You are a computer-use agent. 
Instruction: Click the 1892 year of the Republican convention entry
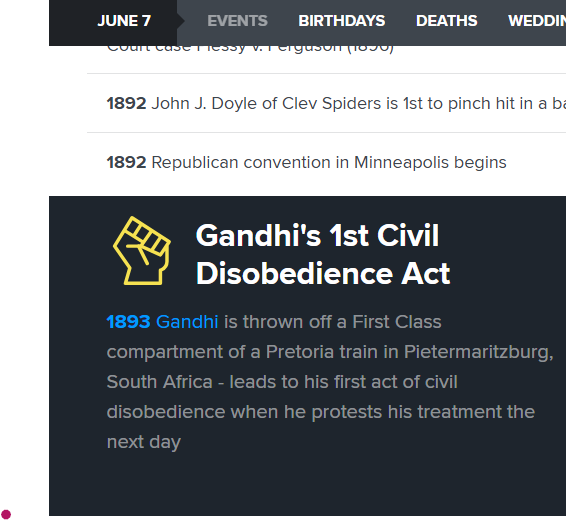126,162
